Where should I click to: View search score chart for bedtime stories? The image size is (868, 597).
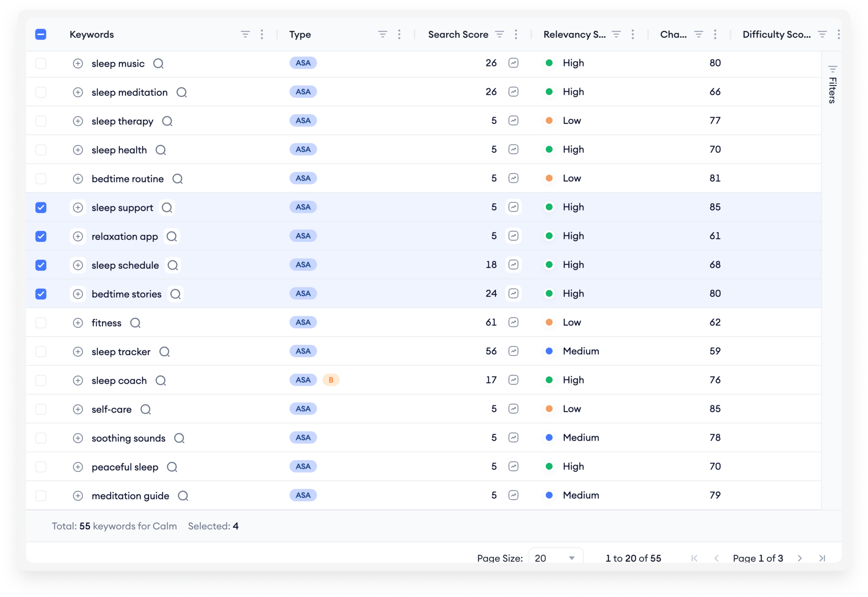pos(513,293)
